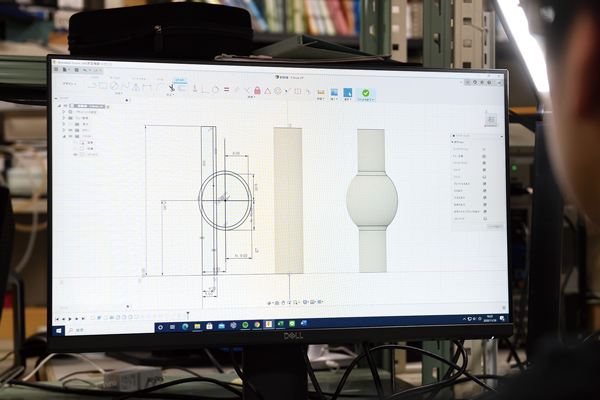Select the Line sketch tool
Screen dimensions: 600x400
point(92,86)
